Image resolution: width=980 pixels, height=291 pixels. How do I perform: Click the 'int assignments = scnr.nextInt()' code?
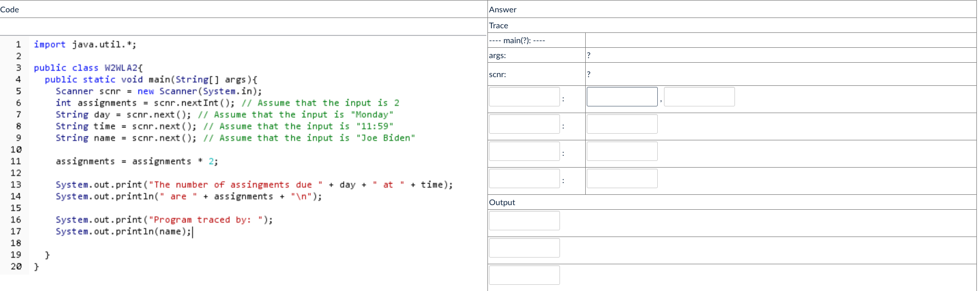(x=145, y=103)
